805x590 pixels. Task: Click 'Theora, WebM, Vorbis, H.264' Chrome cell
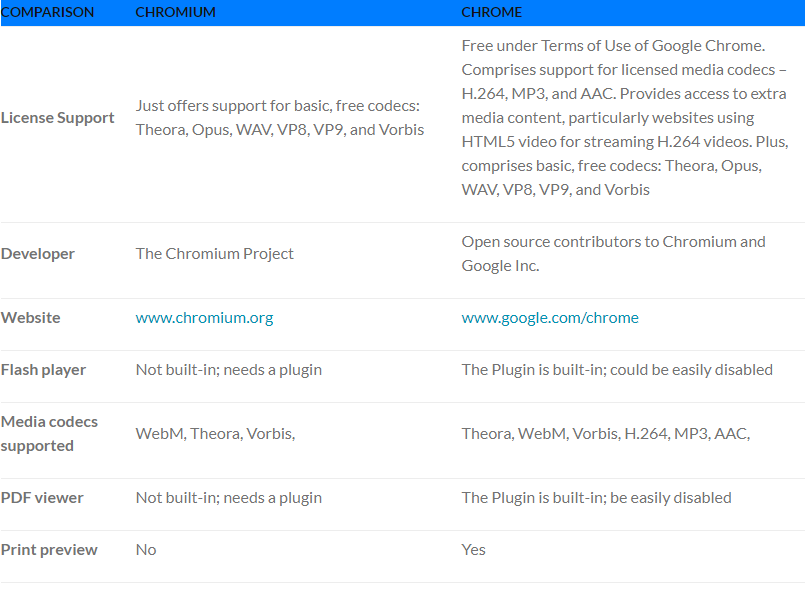[x=606, y=434]
